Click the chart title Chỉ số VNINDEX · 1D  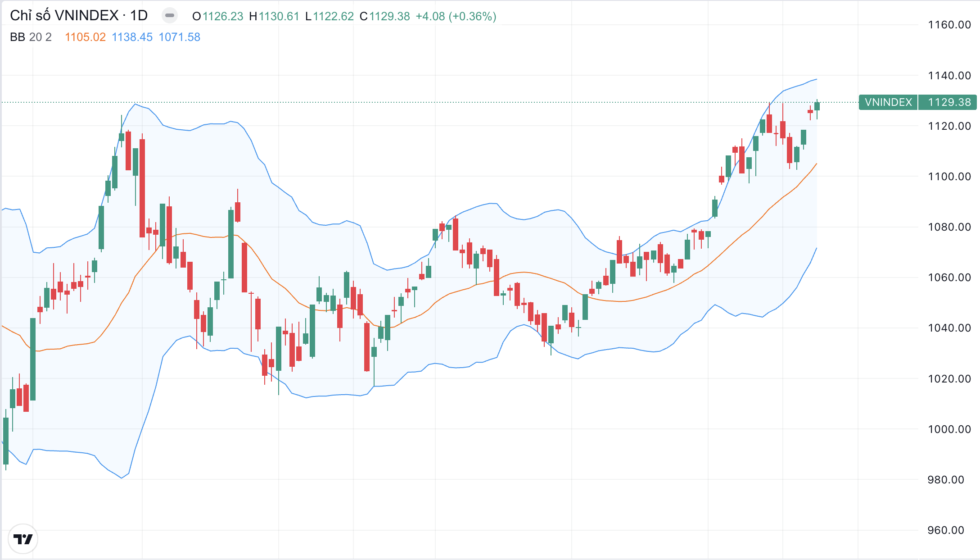pos(79,16)
